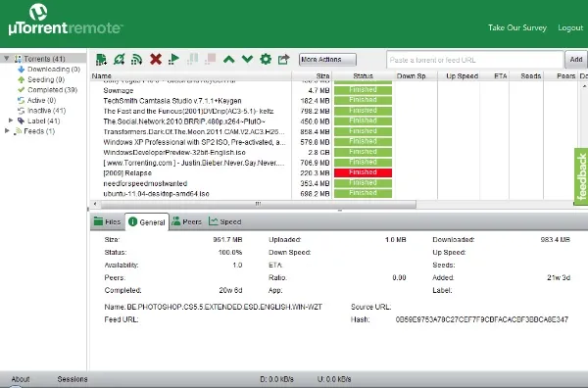
Task: Expand the Feeds (1) node arrow
Action: [x=7, y=131]
